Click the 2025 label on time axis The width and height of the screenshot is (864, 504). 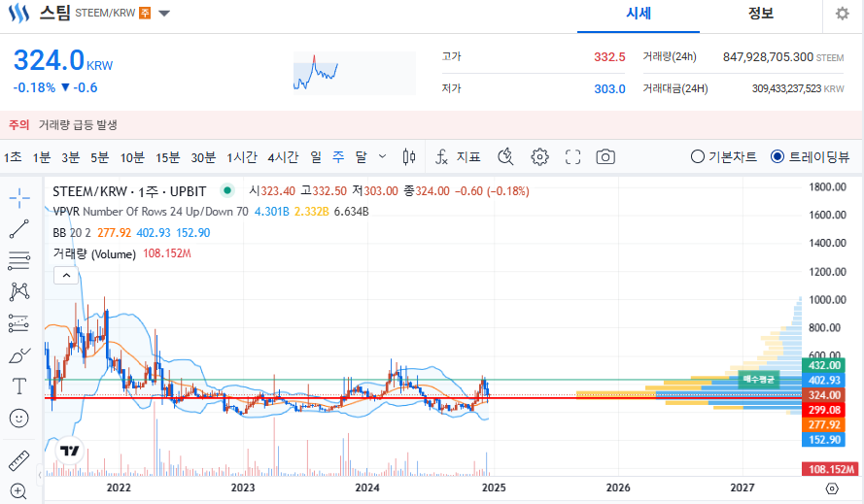[494, 487]
